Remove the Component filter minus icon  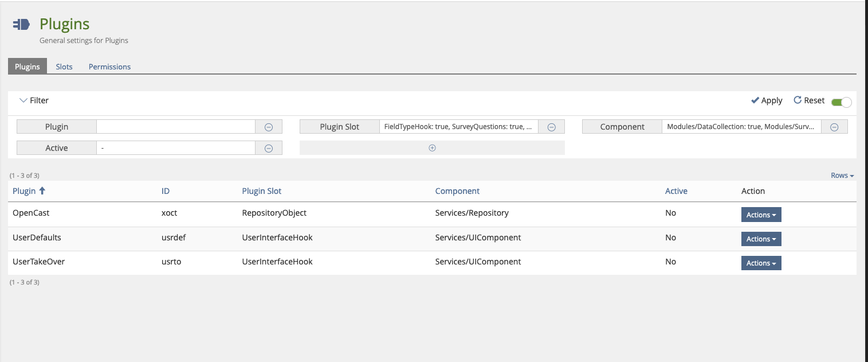tap(834, 127)
